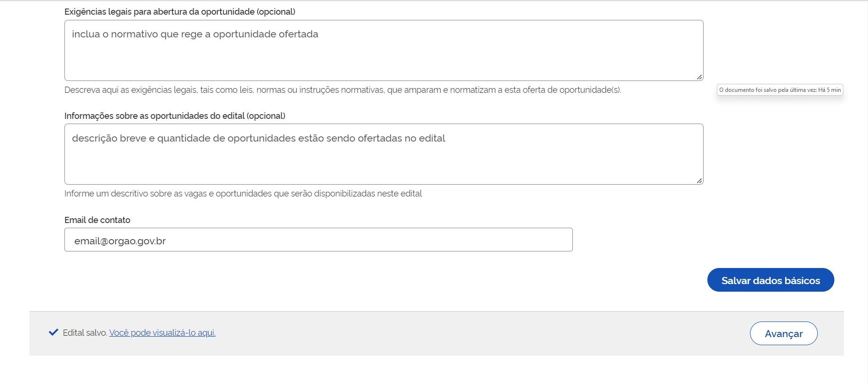This screenshot has width=868, height=384.
Task: Click into the Email de contato field
Action: (318, 240)
